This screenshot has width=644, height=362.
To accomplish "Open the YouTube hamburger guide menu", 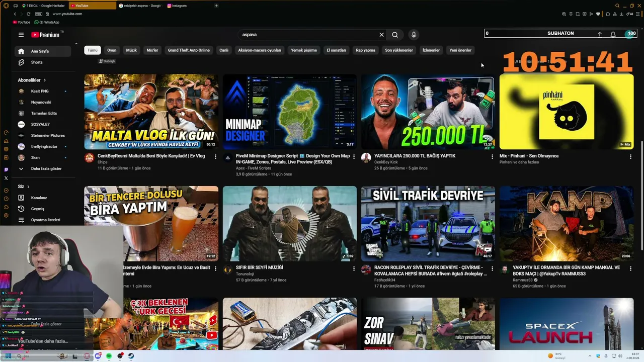I will (21, 35).
